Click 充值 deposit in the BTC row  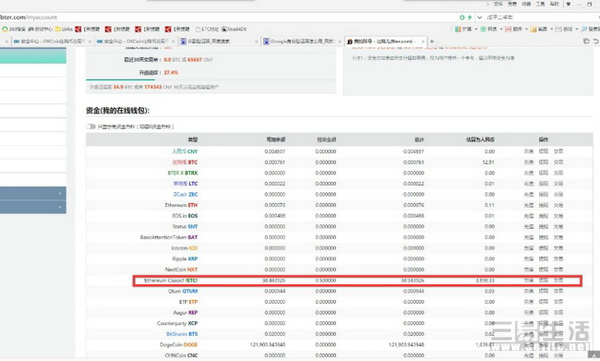(x=528, y=162)
